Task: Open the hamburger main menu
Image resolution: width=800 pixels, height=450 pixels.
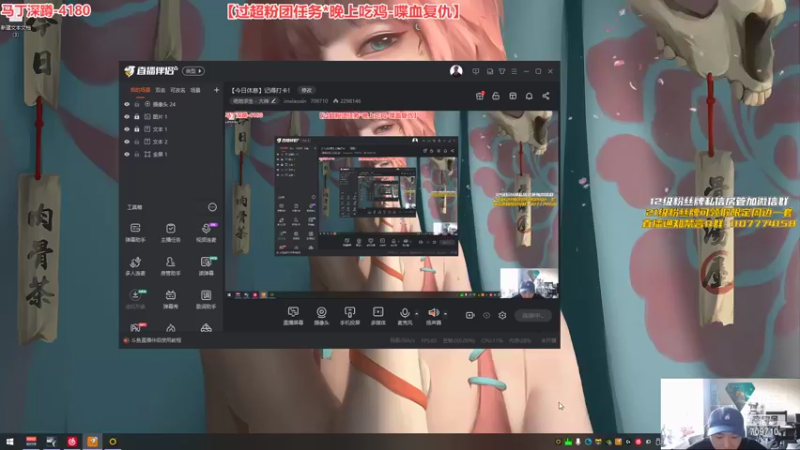Action: [x=514, y=71]
